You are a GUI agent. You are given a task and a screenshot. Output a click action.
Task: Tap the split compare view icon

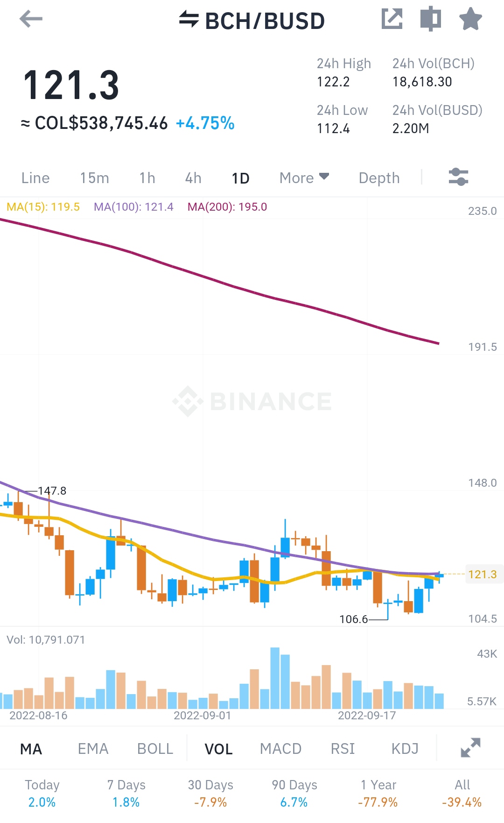point(431,19)
